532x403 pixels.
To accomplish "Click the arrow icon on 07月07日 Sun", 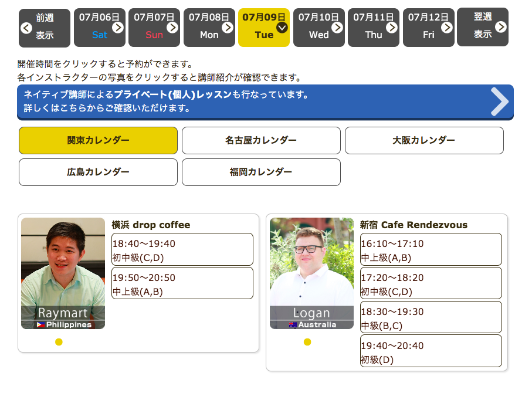I will click(x=172, y=27).
